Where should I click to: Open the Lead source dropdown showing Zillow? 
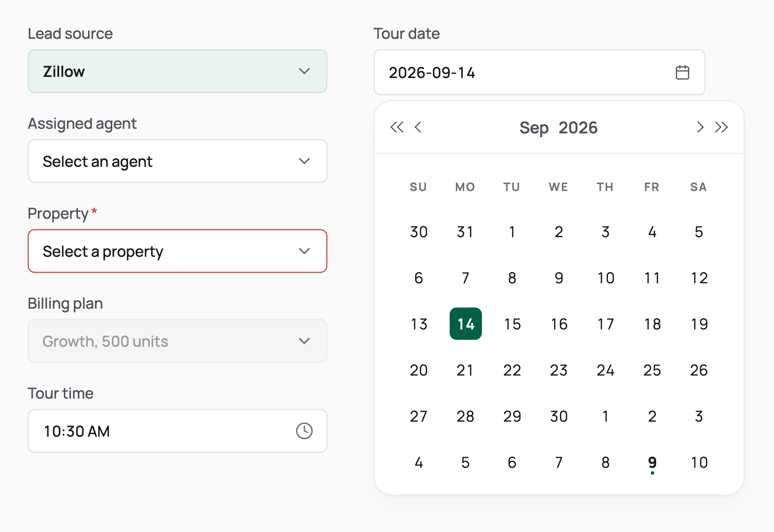coord(178,71)
